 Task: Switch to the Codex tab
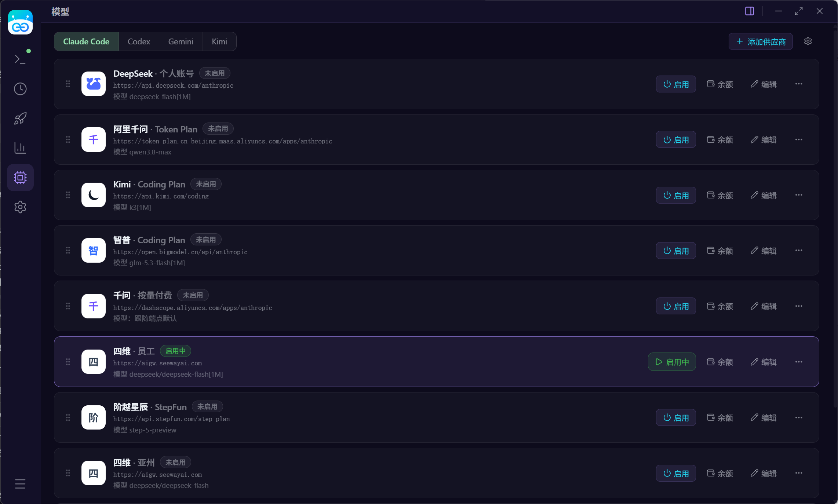139,41
